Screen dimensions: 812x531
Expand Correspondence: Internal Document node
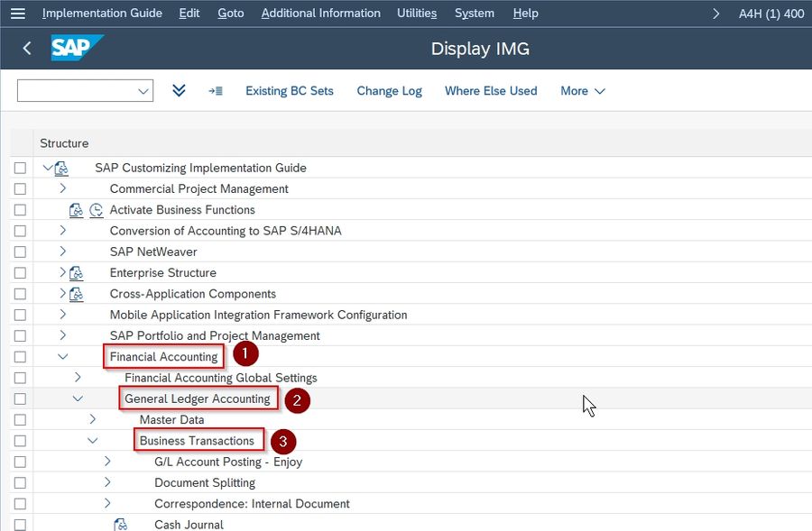click(x=107, y=502)
